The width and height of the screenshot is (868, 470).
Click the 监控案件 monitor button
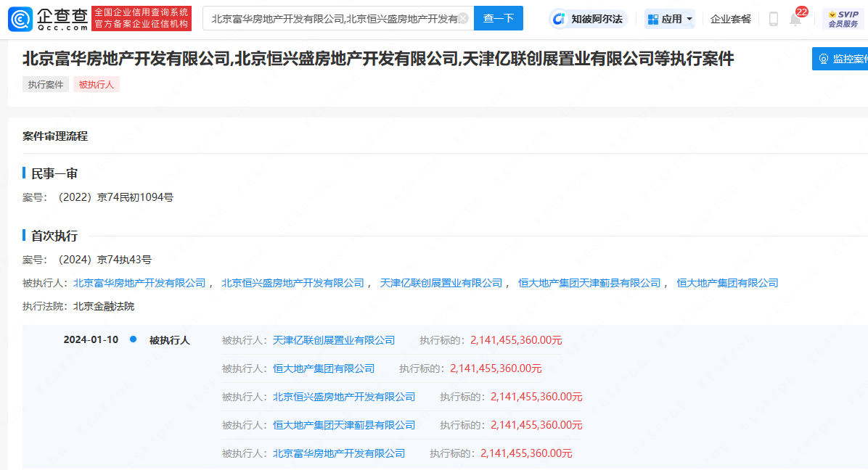pyautogui.click(x=840, y=59)
